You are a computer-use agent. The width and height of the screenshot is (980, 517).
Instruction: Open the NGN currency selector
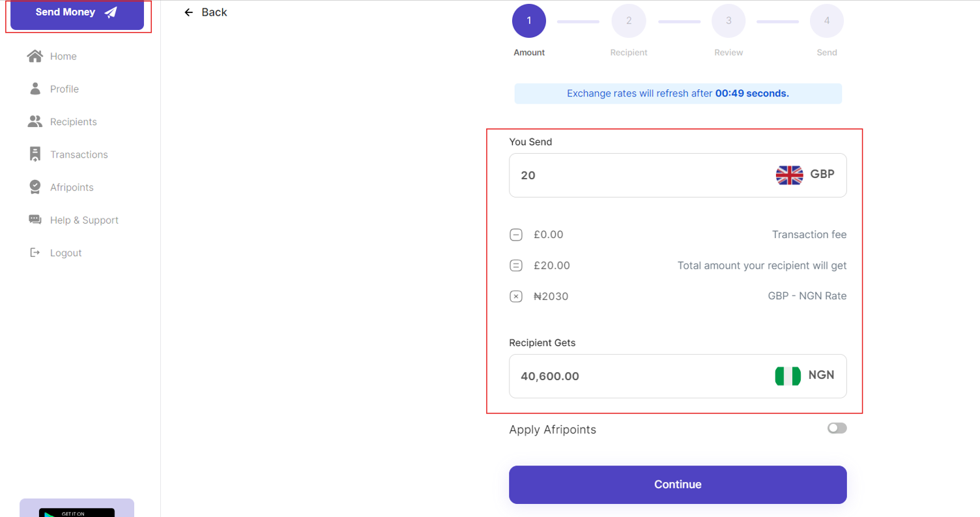click(805, 376)
